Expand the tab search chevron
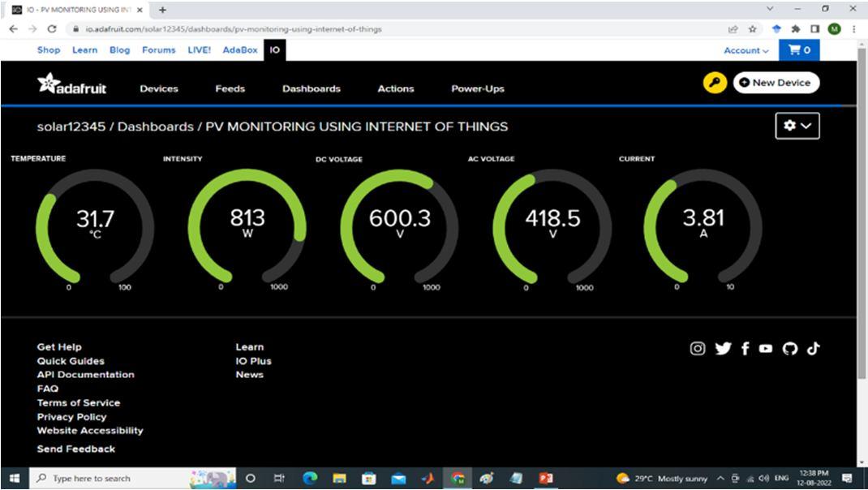 [770, 9]
